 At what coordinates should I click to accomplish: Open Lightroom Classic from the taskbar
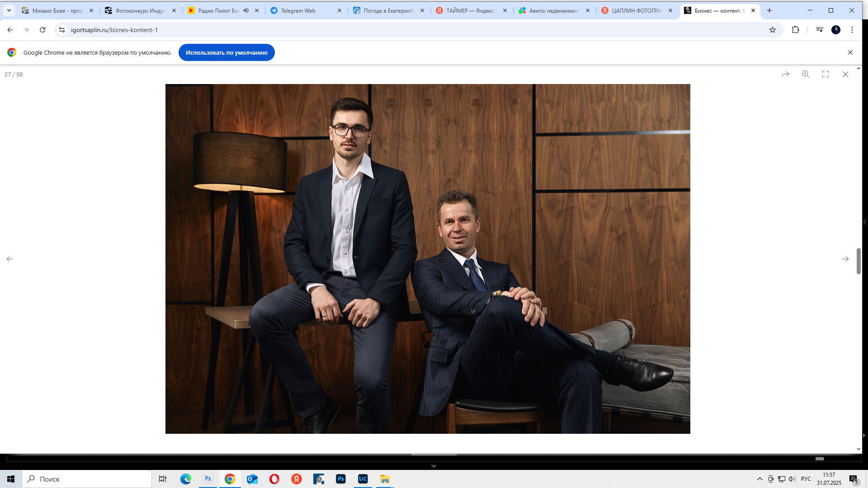pyautogui.click(x=363, y=479)
